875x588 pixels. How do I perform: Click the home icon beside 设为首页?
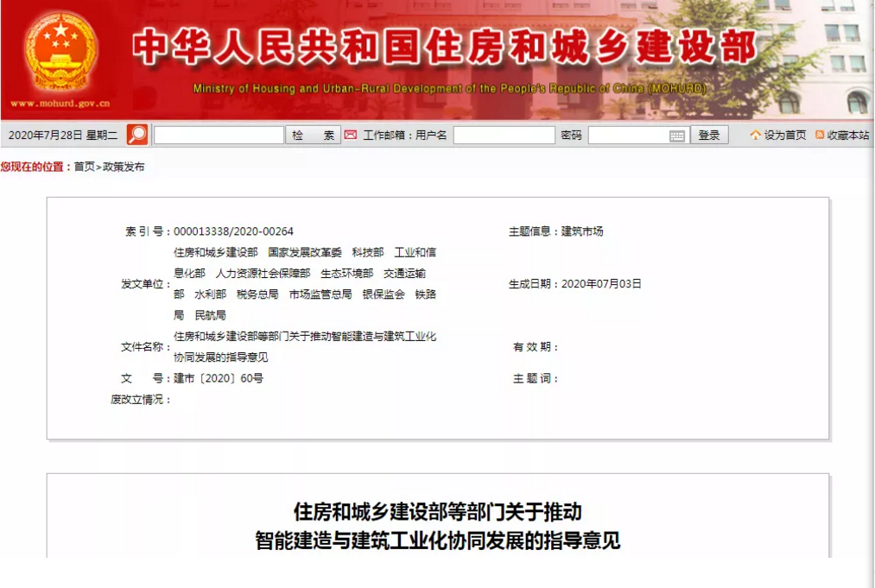756,136
